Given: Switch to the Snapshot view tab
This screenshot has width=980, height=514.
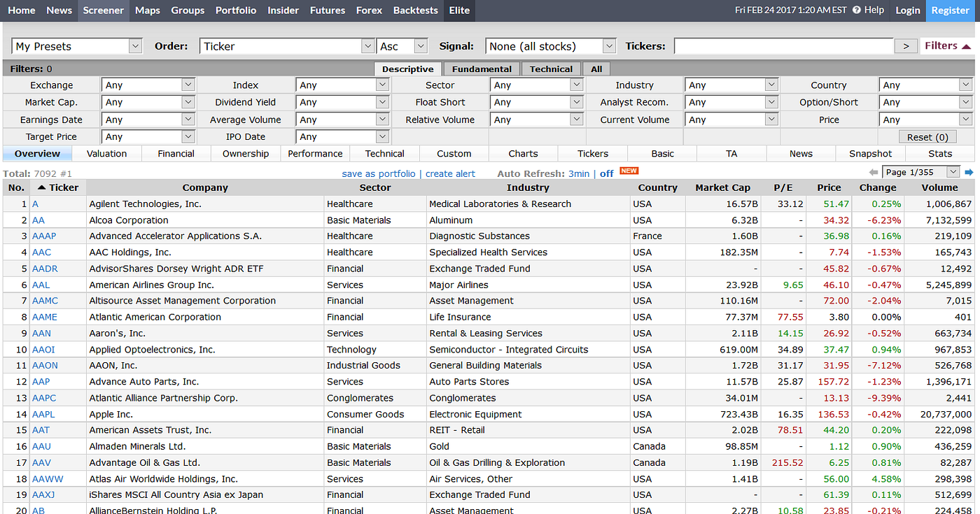Looking at the screenshot, I should [x=871, y=153].
